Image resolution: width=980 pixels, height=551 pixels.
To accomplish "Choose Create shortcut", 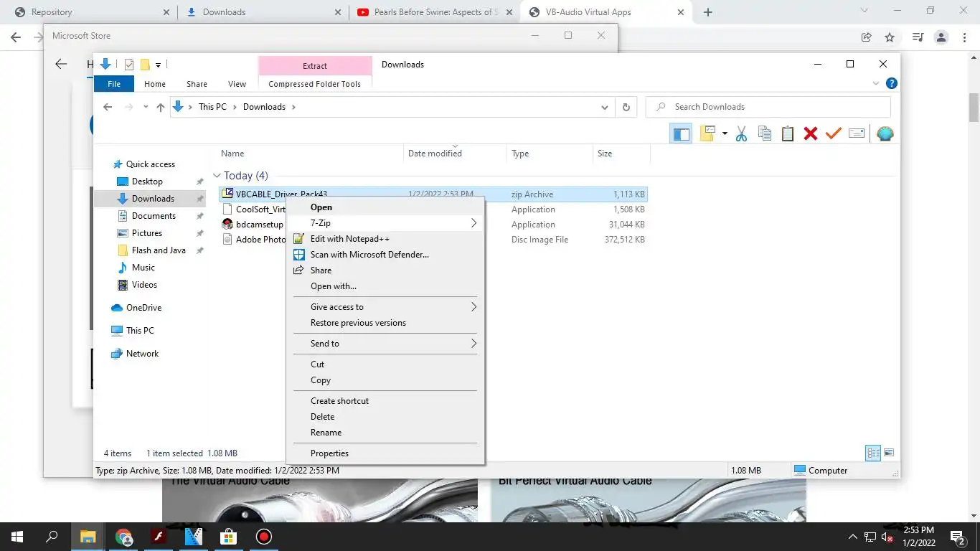I will click(x=385, y=401).
